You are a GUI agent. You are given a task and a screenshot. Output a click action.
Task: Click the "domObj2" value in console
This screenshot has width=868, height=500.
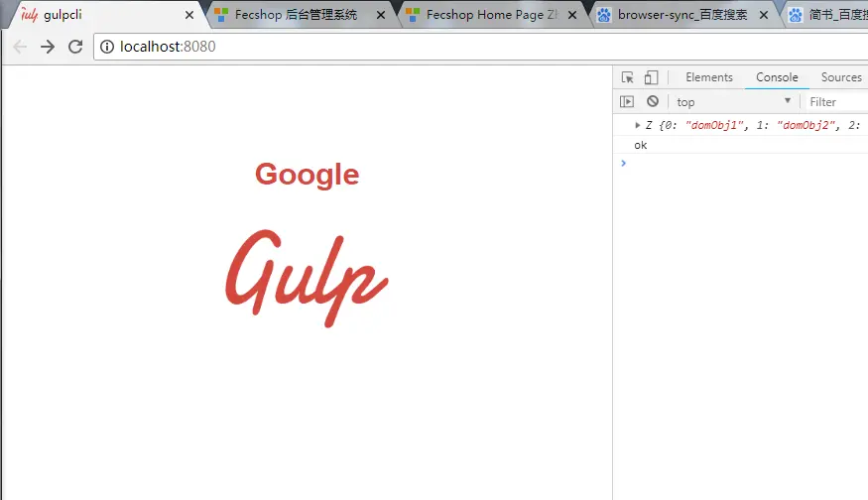click(x=805, y=125)
